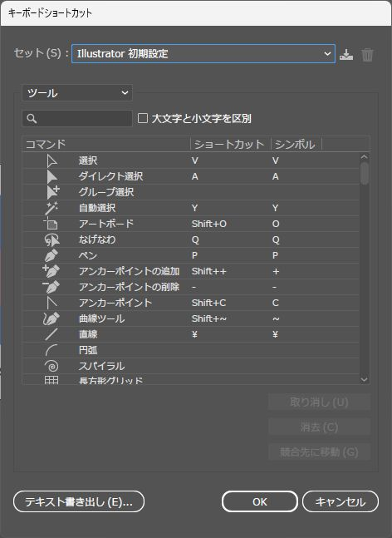Click the Curvature (曲線ツール) tool icon
The width and height of the screenshot is (392, 538).
point(51,318)
